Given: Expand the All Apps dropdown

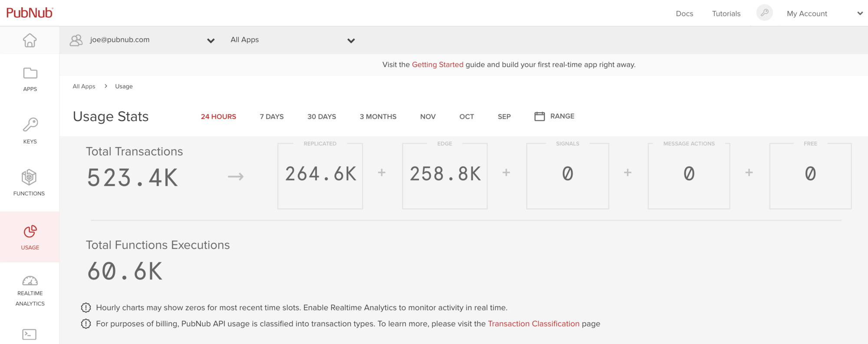Looking at the screenshot, I should pos(351,40).
